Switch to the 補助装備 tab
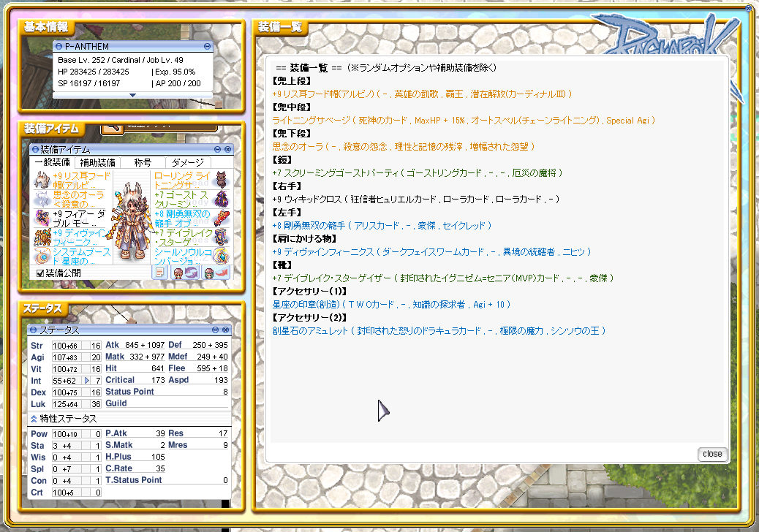759x532 pixels. tap(96, 162)
